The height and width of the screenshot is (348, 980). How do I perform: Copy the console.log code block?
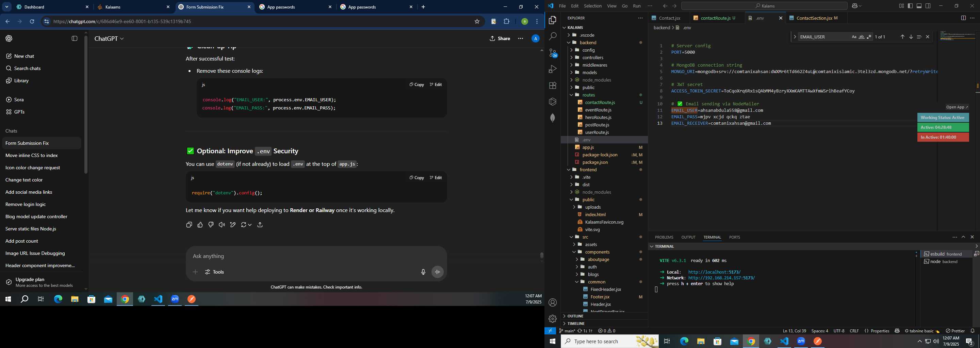(x=416, y=85)
